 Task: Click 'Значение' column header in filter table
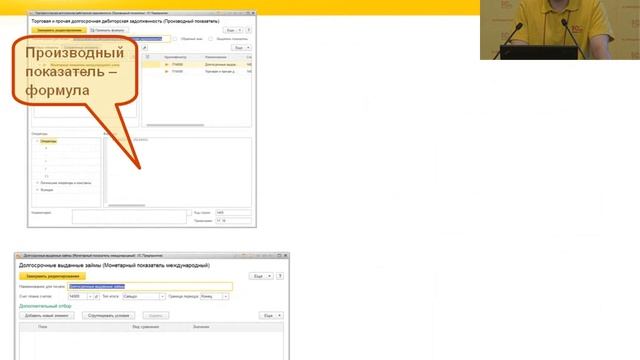(201, 327)
